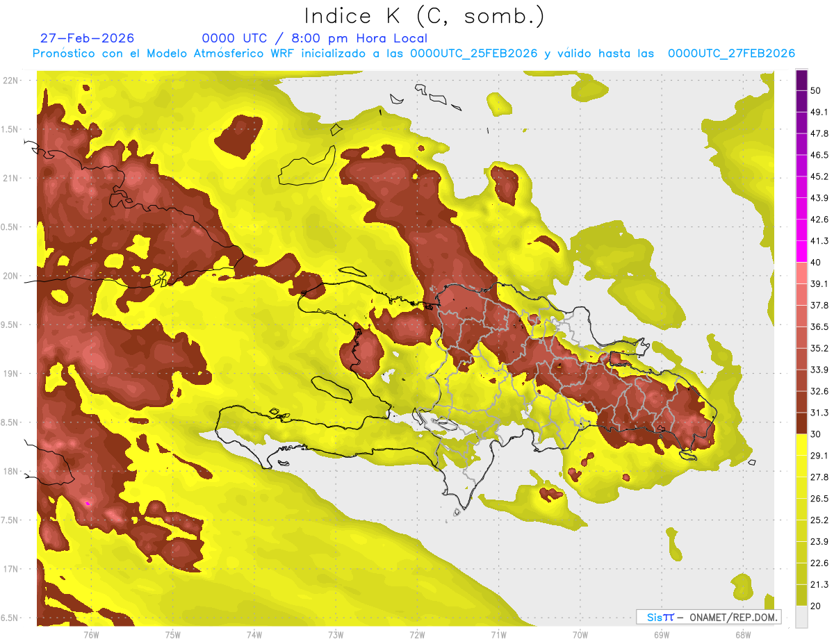Click the '22N' latitude axis label
This screenshot has height=644, width=834.
[10, 81]
